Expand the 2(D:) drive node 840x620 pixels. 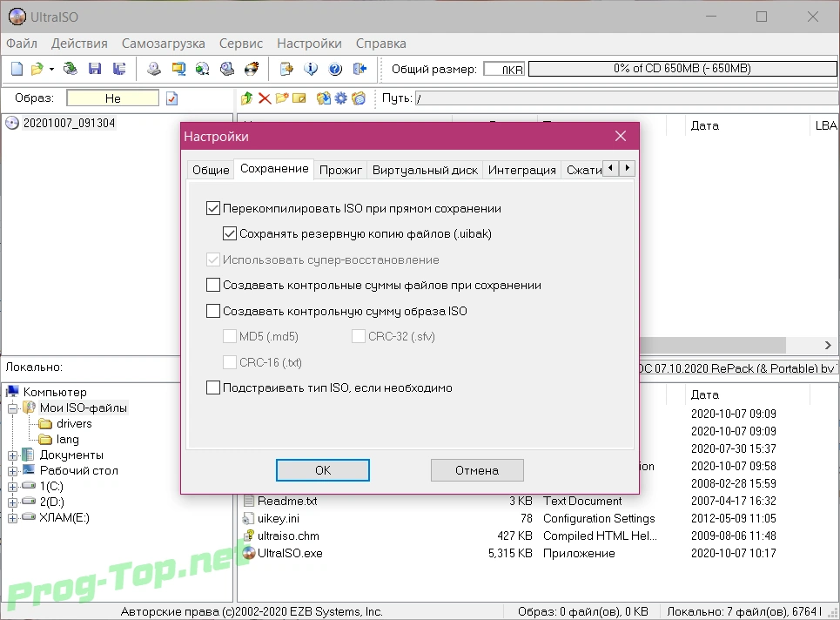(13, 502)
